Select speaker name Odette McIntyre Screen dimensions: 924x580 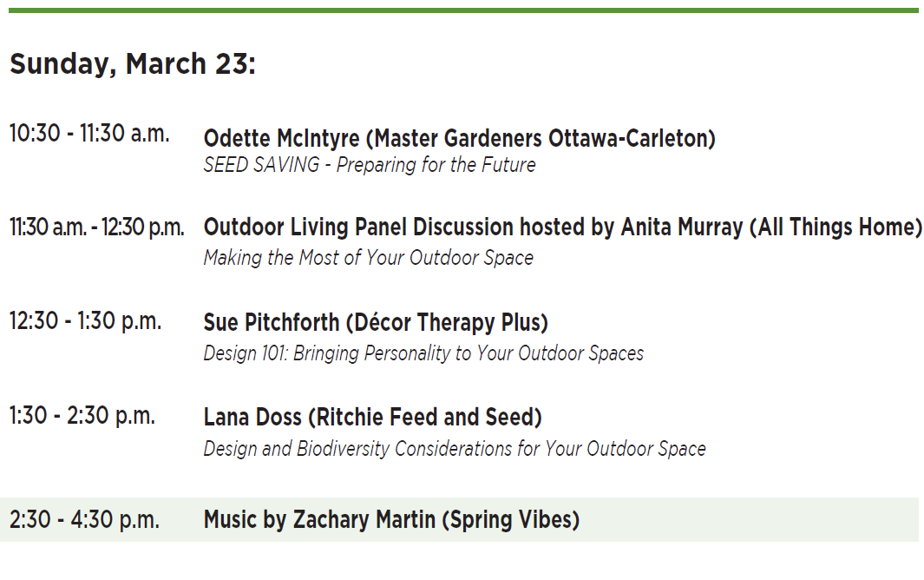(282, 138)
